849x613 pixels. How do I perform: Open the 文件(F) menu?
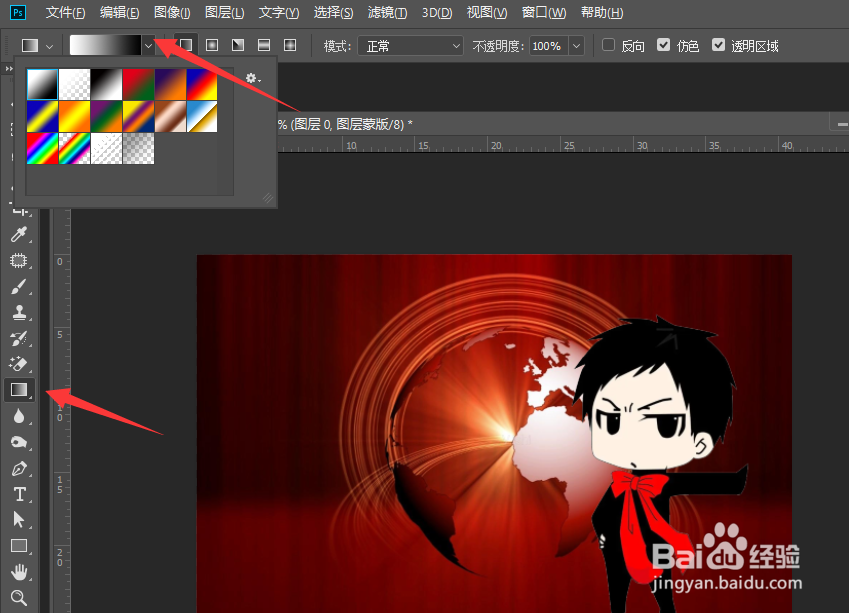click(x=65, y=12)
